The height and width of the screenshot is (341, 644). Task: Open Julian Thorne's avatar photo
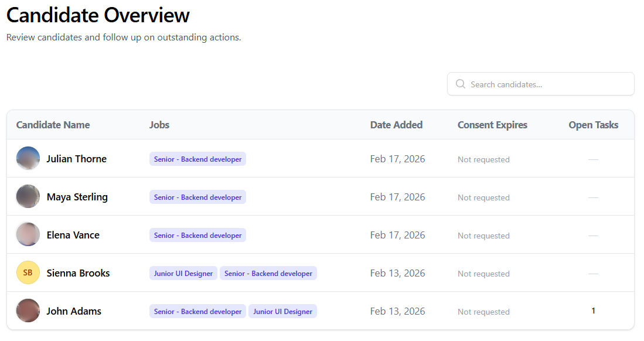click(28, 158)
